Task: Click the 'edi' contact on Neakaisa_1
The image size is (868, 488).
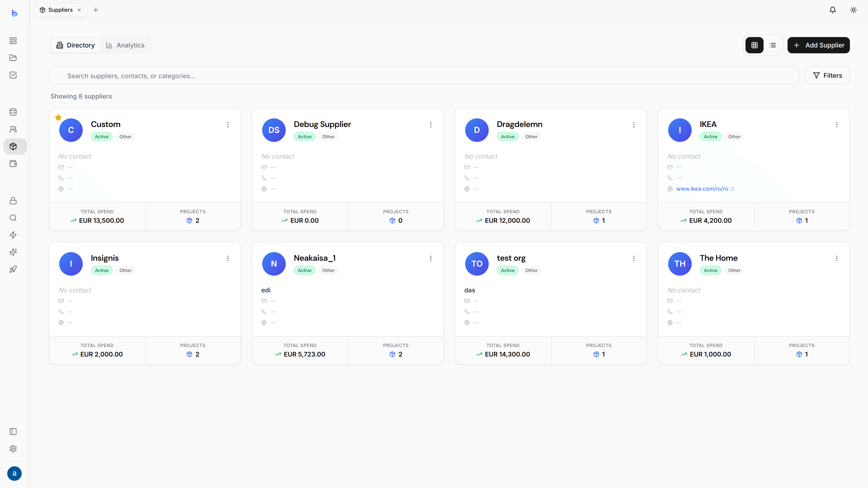Action: [x=266, y=290]
